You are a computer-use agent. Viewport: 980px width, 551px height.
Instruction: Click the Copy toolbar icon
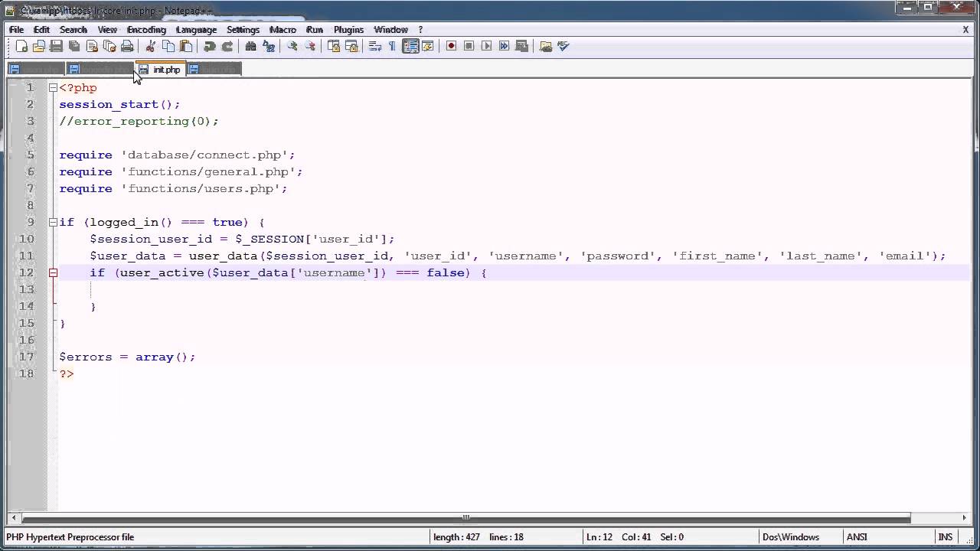coord(168,47)
